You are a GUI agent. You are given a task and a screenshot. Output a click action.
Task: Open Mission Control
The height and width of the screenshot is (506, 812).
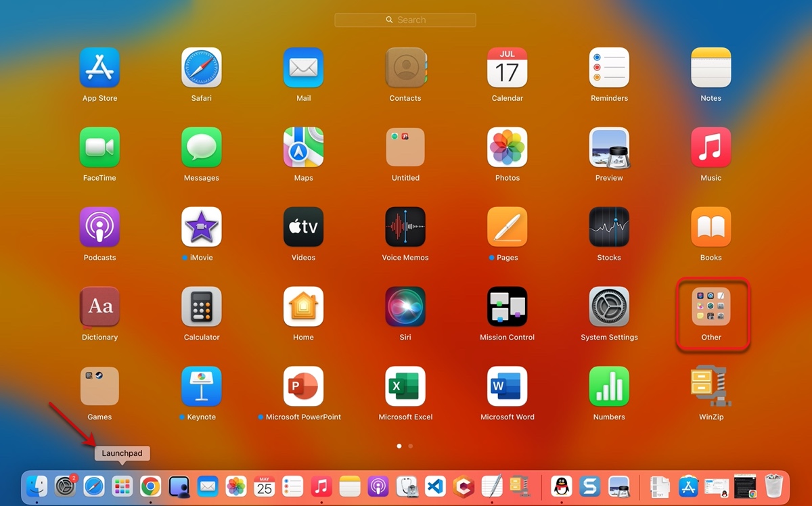[507, 307]
